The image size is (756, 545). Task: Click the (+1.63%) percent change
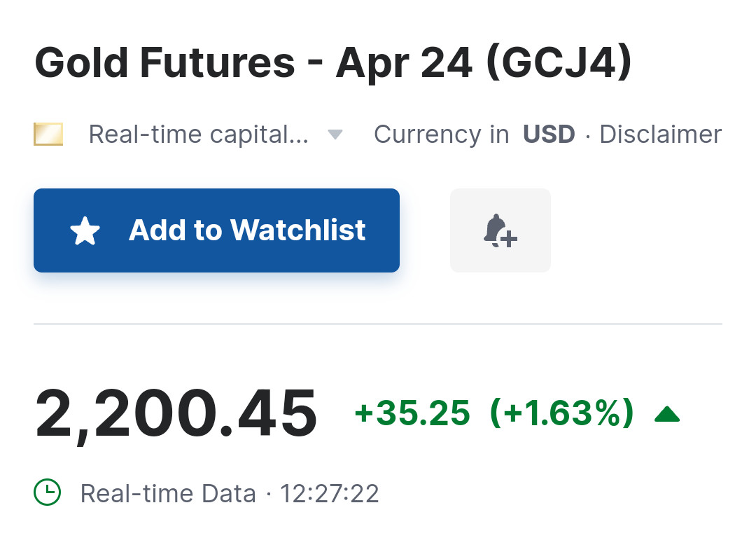[562, 413]
